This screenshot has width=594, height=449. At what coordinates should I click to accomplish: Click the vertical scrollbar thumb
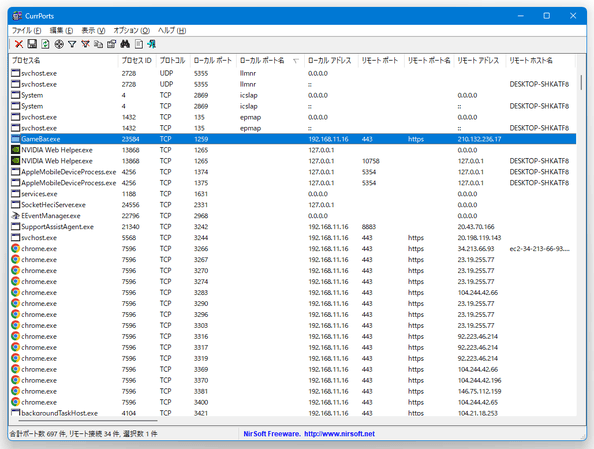tap(581, 82)
